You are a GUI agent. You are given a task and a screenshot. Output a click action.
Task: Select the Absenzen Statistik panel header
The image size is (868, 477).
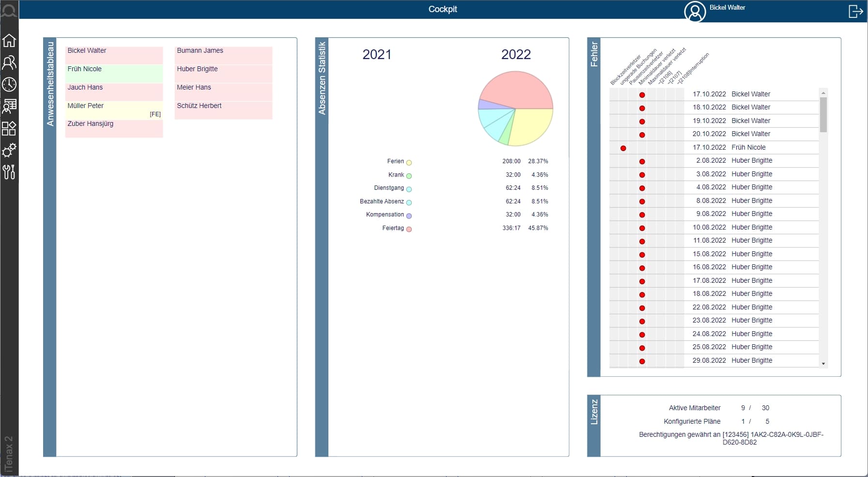click(x=322, y=78)
